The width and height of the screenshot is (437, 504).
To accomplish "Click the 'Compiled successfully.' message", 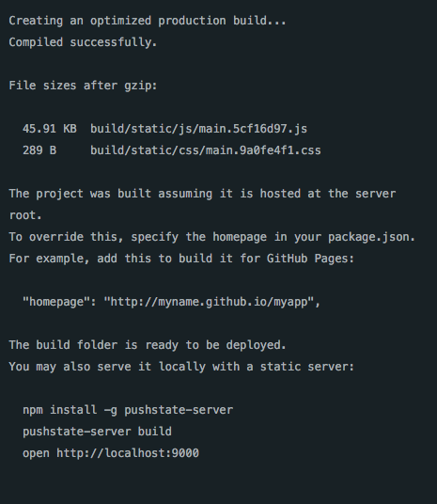I will pos(83,42).
